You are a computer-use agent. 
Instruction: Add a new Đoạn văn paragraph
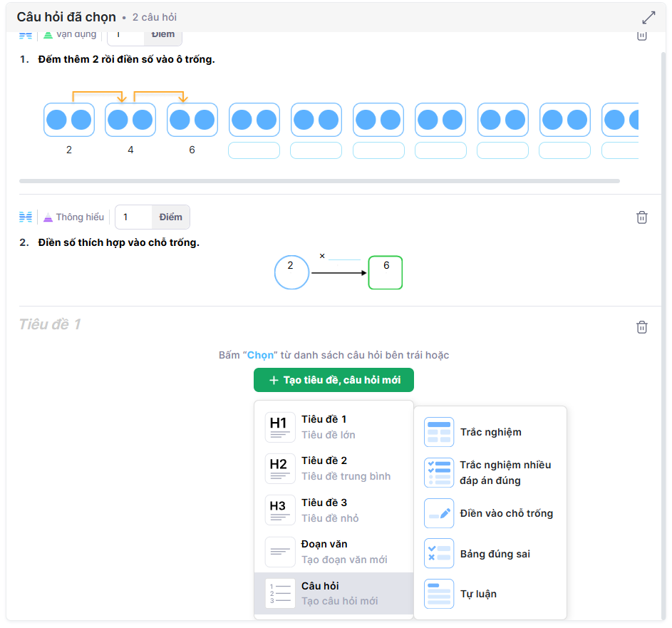click(x=334, y=552)
